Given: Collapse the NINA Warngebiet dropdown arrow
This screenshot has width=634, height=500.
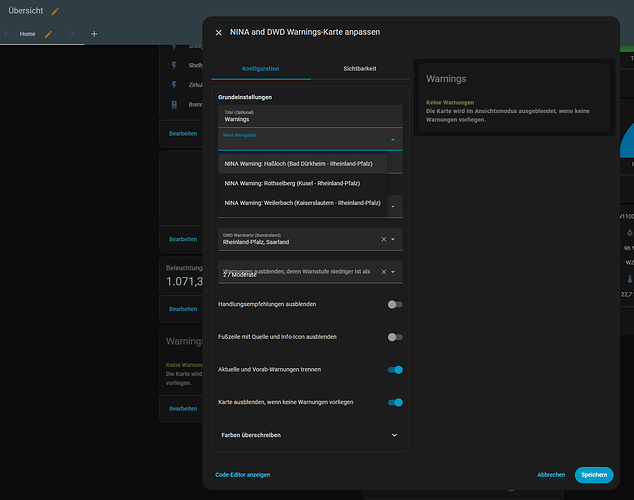Looking at the screenshot, I should click(393, 139).
